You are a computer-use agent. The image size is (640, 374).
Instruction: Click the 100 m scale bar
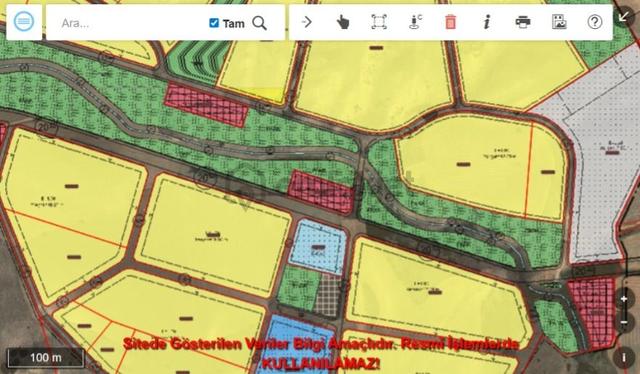(x=46, y=358)
